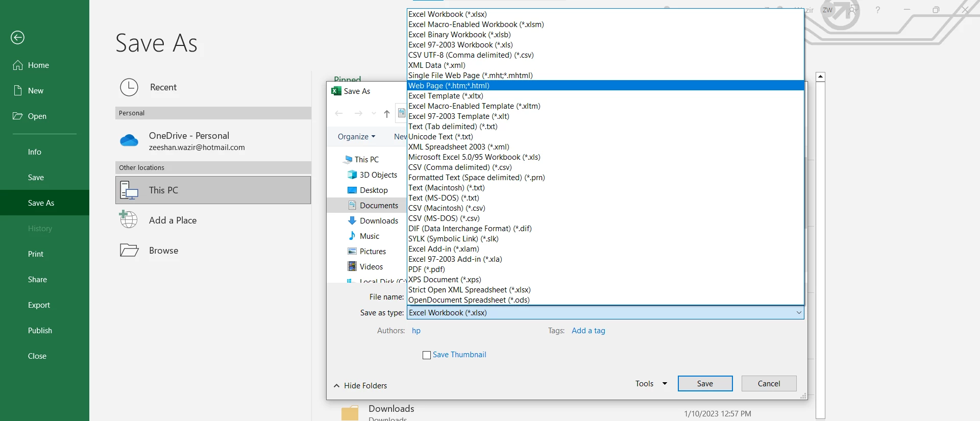Screen dimensions: 980x421
Task: Click the back arrow circle icon
Action: pos(17,37)
